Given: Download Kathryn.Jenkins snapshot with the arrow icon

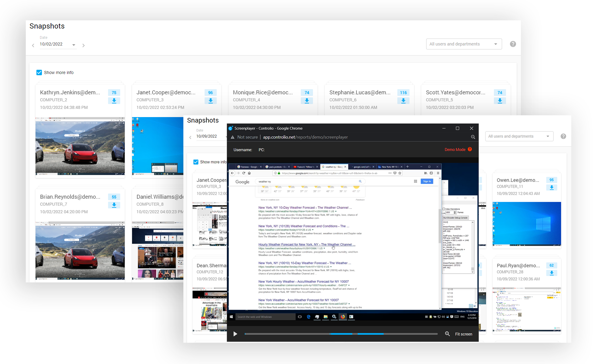Looking at the screenshot, I should pos(114,101).
